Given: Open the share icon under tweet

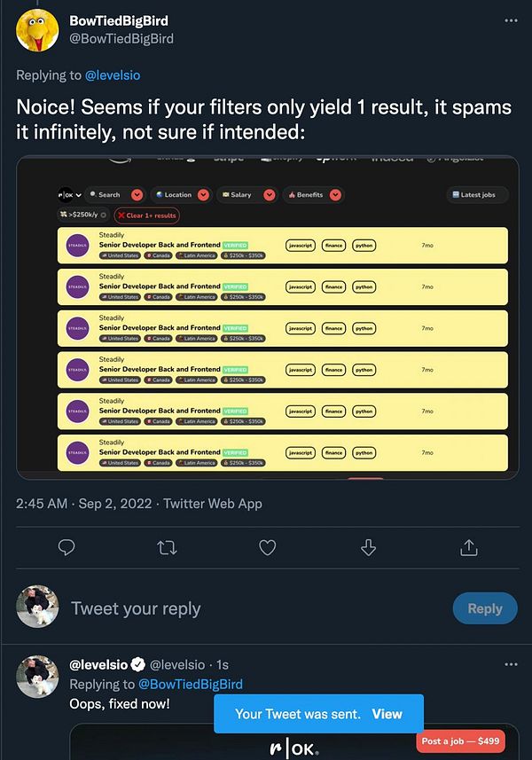Looking at the screenshot, I should point(468,548).
